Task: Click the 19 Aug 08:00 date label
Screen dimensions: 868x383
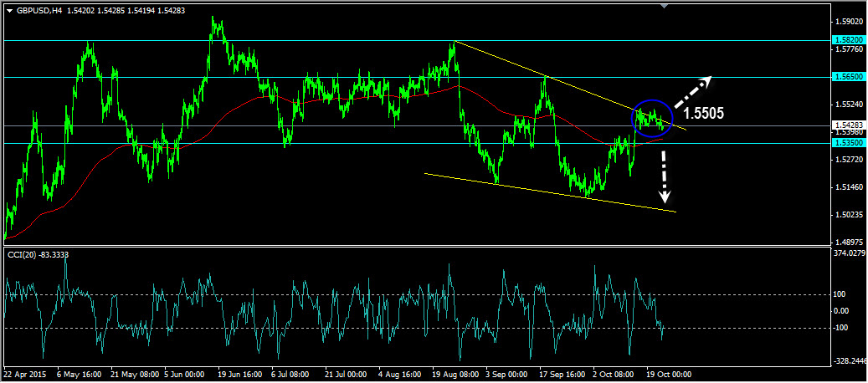Action: 457,374
